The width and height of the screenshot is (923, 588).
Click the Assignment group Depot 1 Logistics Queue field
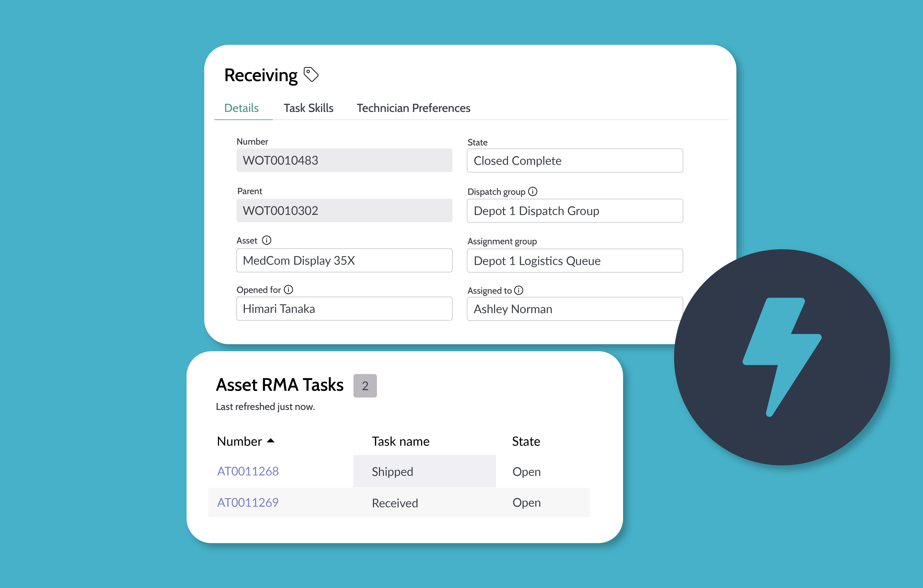point(575,261)
